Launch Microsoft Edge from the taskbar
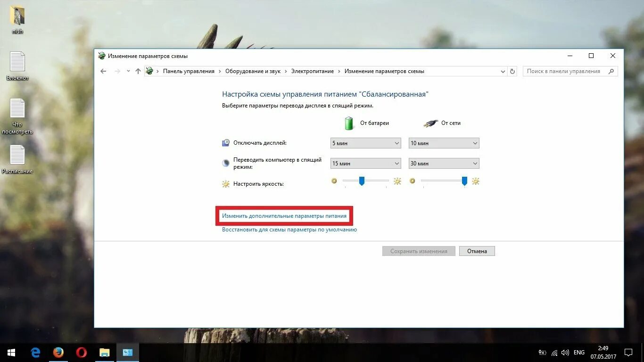 (35, 353)
